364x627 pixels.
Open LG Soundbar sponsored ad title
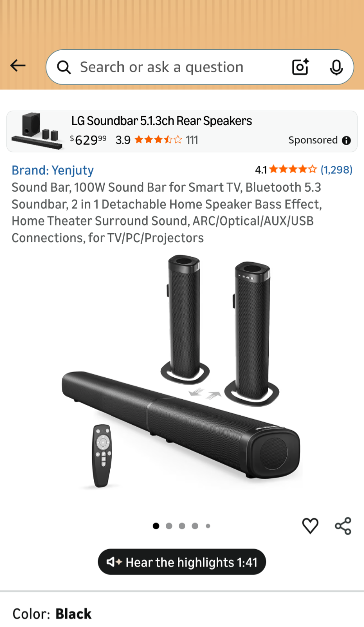(x=162, y=121)
